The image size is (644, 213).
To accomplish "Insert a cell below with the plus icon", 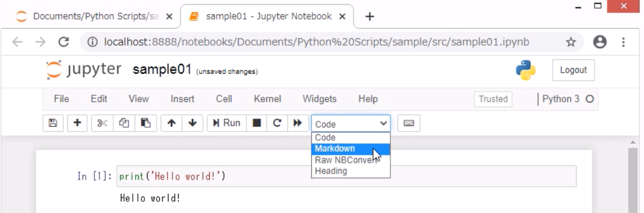I will point(77,123).
